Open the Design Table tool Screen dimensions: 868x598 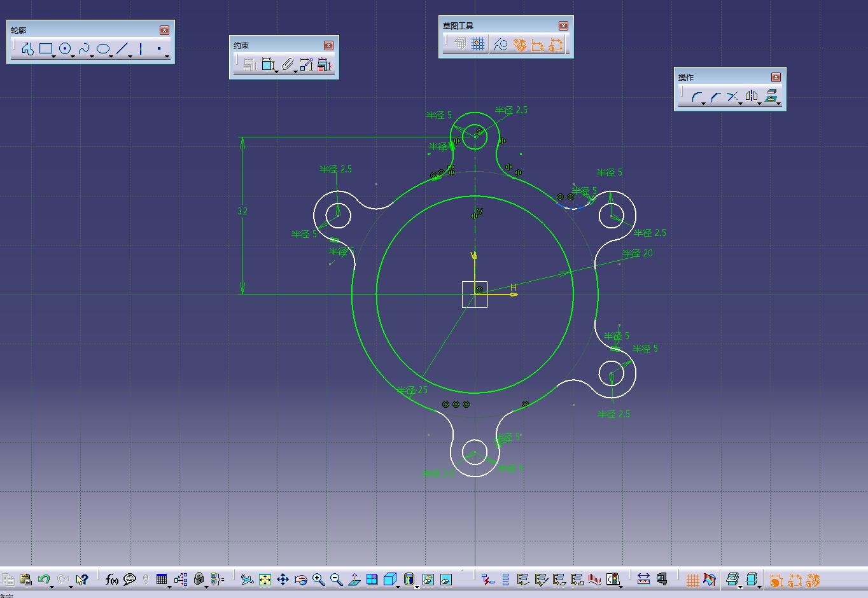[x=162, y=580]
